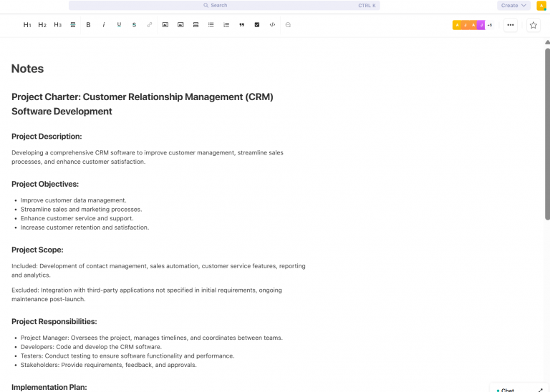
Task: Insert a code block
Action: pyautogui.click(x=272, y=25)
